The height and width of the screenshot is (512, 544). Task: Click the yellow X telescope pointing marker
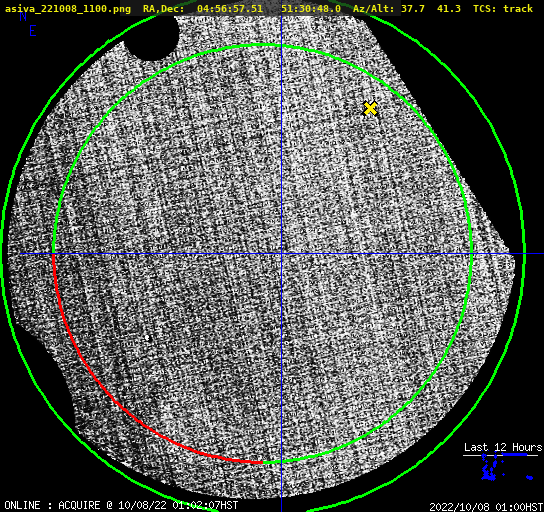370,109
